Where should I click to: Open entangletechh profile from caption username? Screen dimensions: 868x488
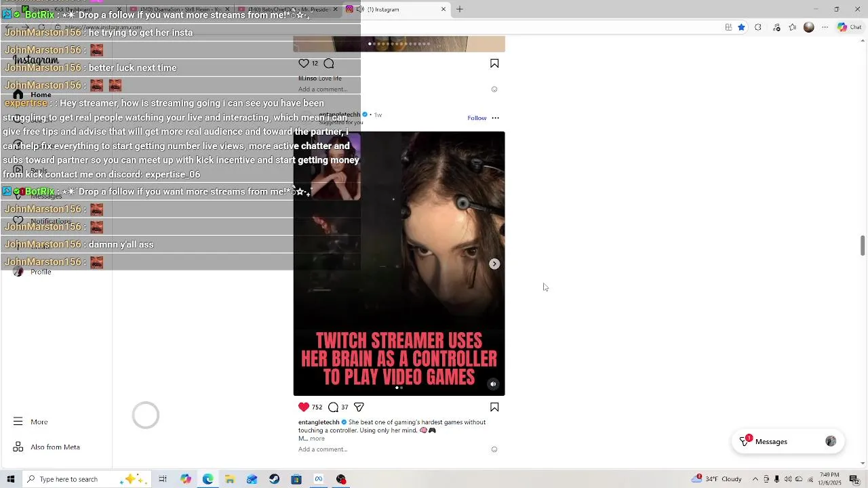pyautogui.click(x=319, y=422)
